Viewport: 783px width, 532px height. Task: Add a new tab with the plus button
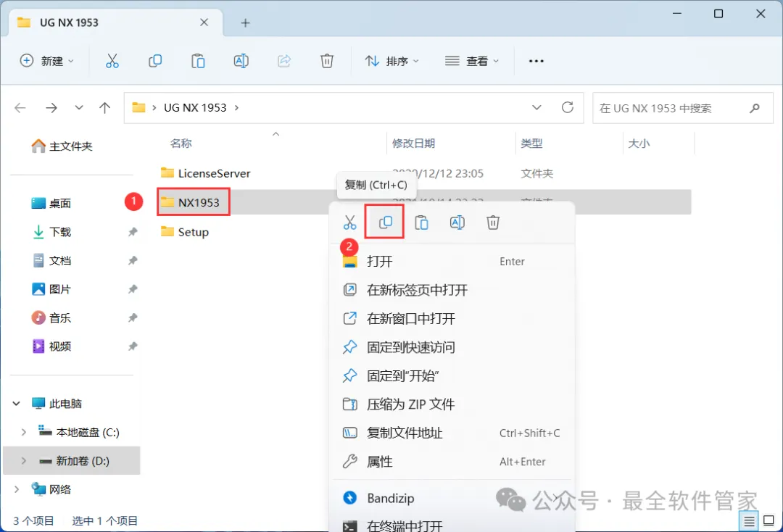(245, 23)
